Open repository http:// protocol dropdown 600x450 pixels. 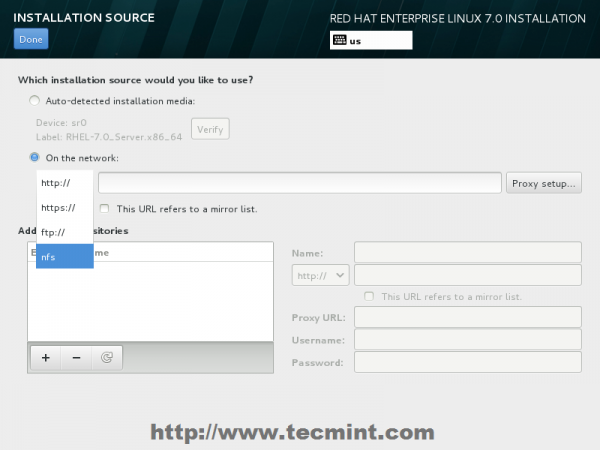click(320, 275)
